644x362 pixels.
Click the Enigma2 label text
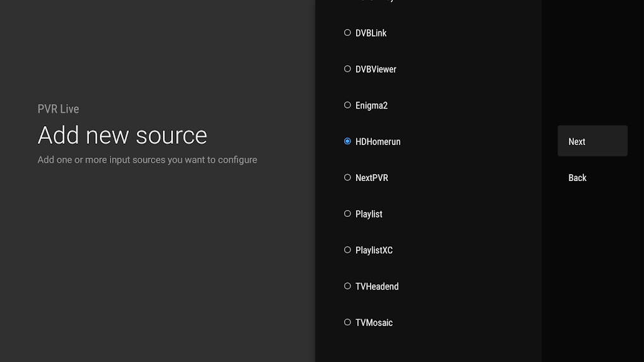[x=371, y=105]
